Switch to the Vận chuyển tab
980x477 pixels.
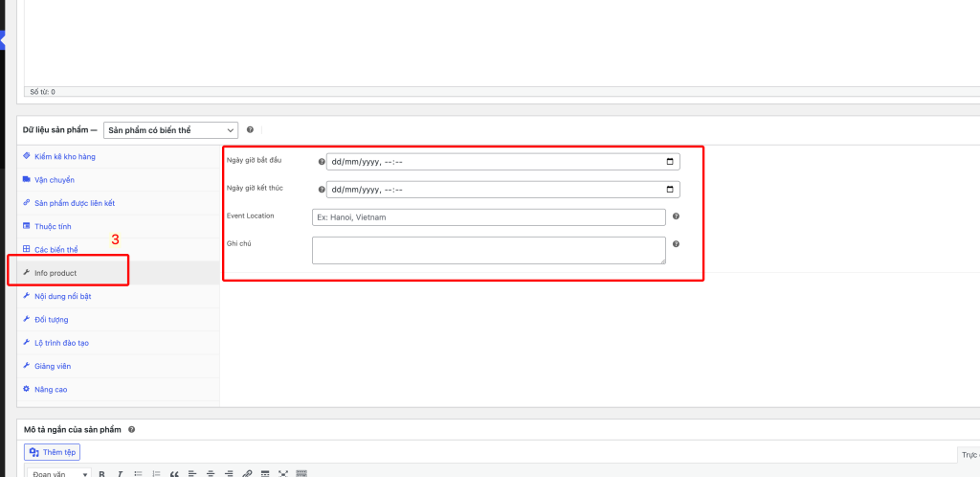[54, 180]
